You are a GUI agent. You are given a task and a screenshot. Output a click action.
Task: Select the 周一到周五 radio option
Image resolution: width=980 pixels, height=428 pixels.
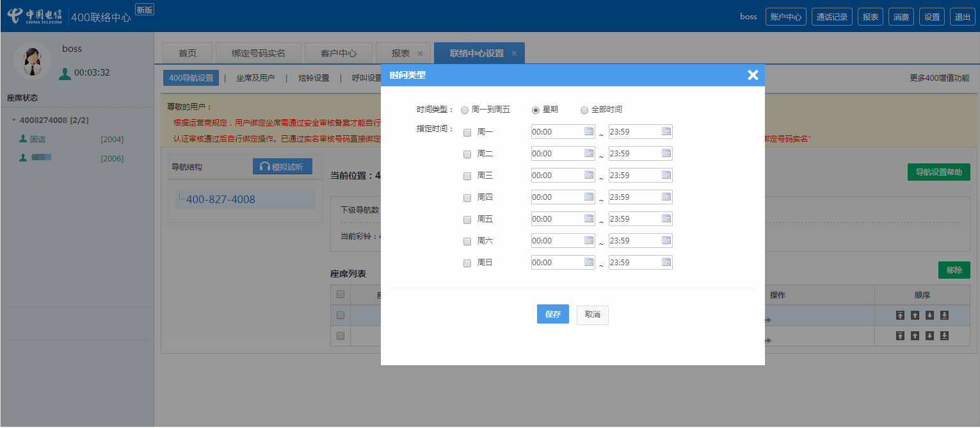coord(465,110)
